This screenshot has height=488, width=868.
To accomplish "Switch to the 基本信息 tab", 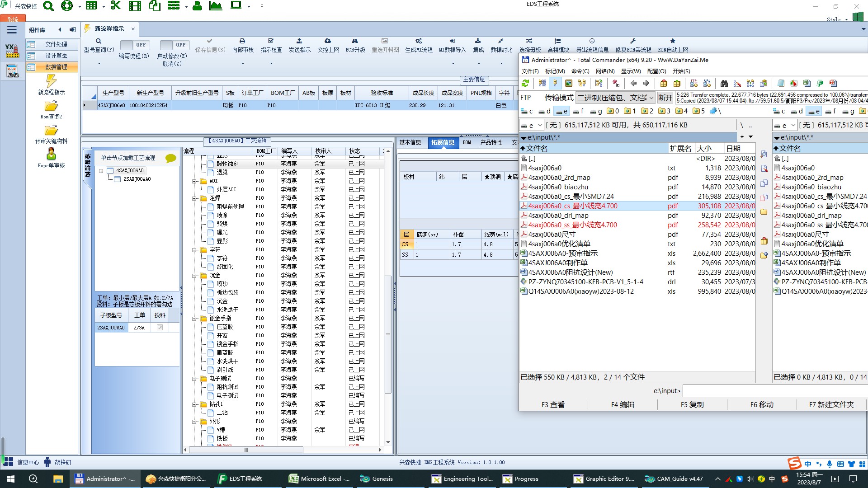I will coord(410,142).
